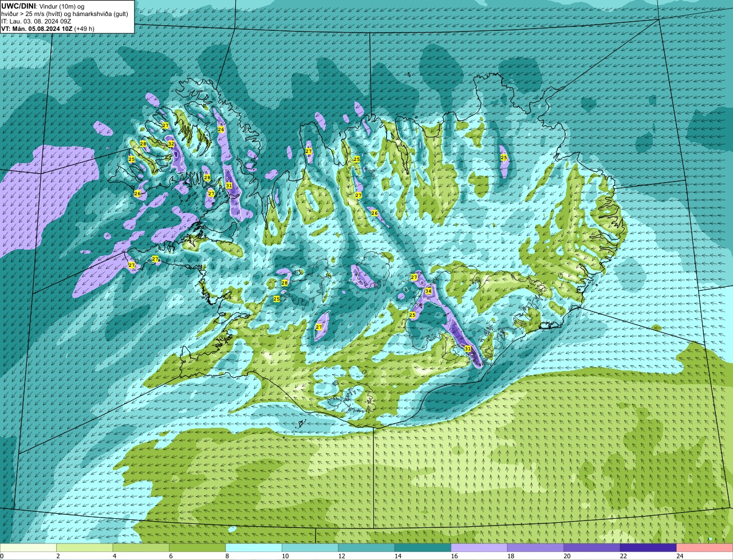This screenshot has height=560, width=733.
Task: Click the title line 'UWC/DINI: Vindur (10m) og'
Action: (43, 6)
